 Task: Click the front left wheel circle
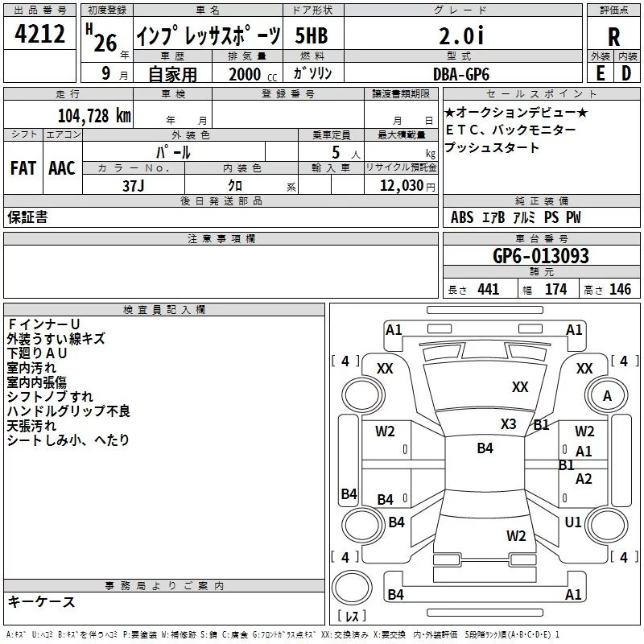(x=364, y=395)
